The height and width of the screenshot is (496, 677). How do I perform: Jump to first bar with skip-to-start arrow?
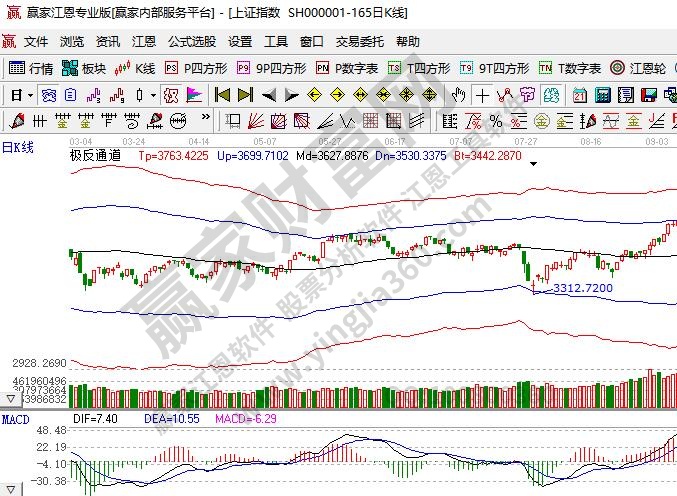tap(222, 95)
